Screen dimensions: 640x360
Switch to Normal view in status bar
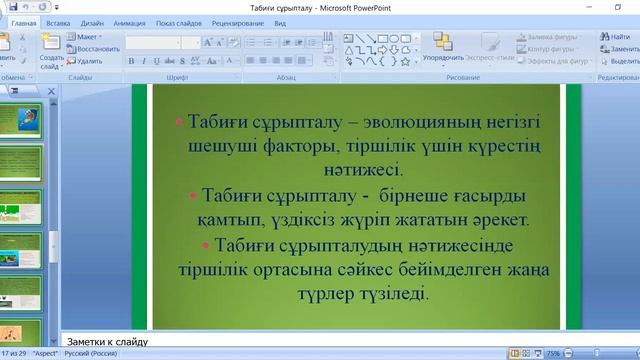pos(515,353)
